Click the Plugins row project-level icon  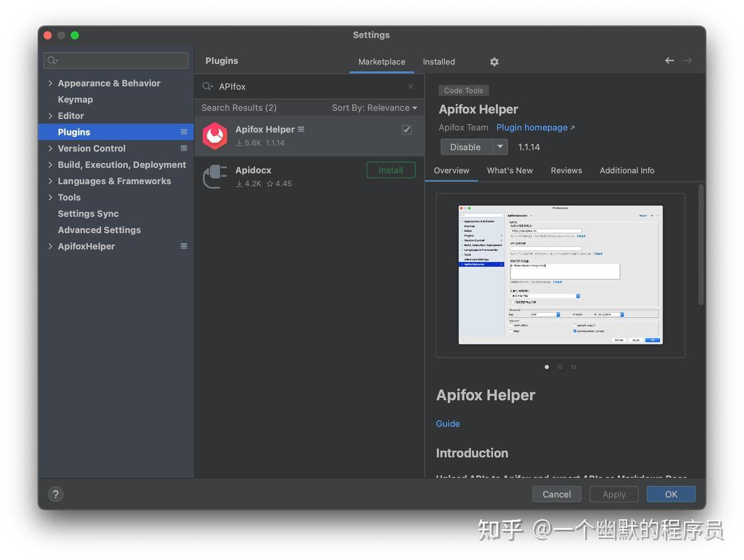point(184,132)
